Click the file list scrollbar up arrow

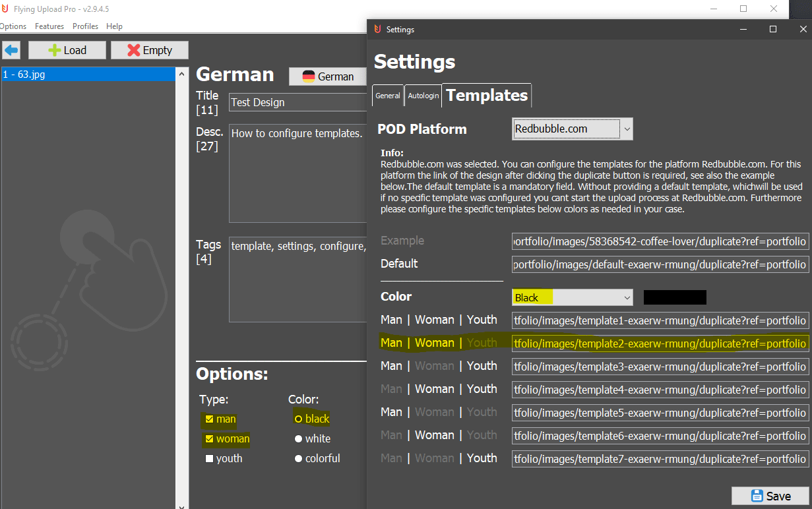182,73
